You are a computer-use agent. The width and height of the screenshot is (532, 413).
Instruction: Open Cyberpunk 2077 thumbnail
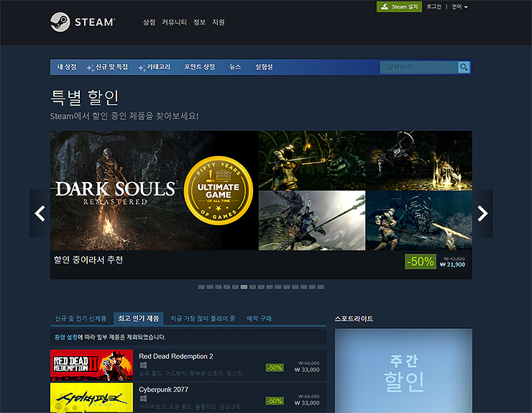[x=91, y=398]
